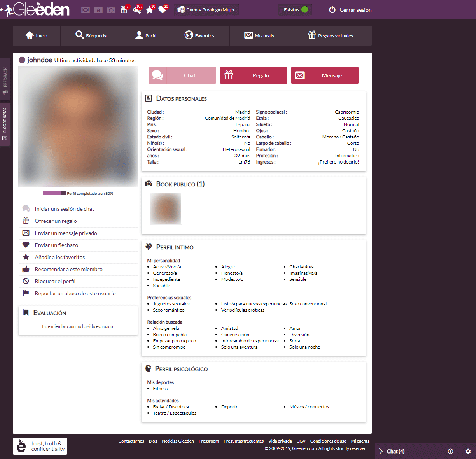This screenshot has width=476, height=459.
Task: Click the star favorites notification icon
Action: 150,10
